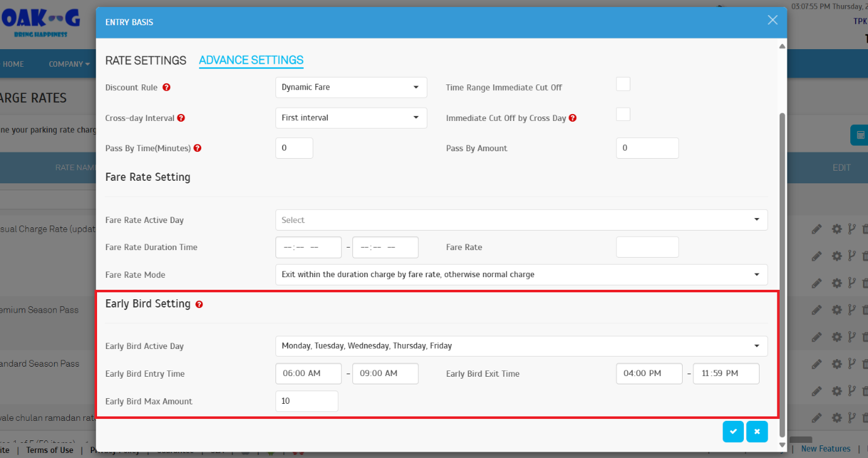Tick the Immediate Cut Off by Cross Day checkbox

click(x=623, y=115)
